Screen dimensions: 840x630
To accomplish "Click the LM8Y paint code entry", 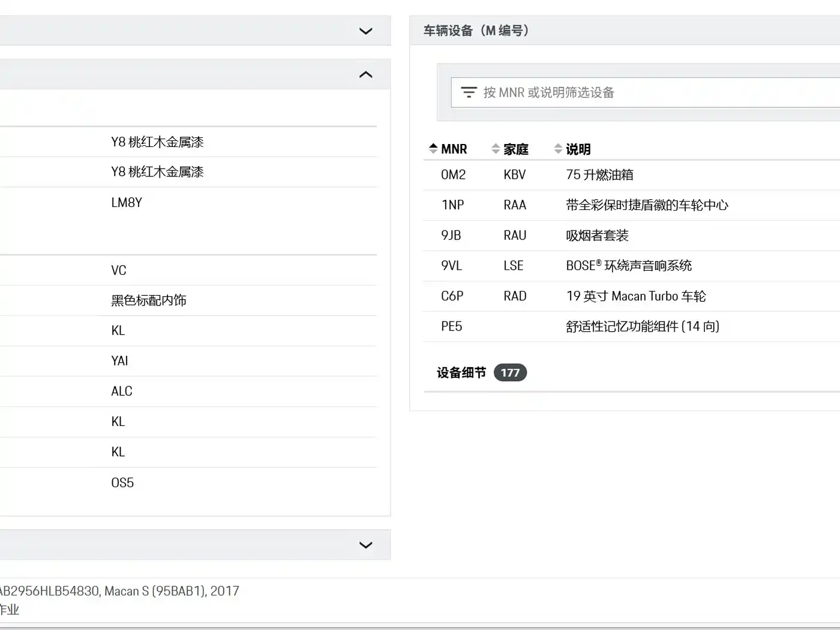I will (x=127, y=203).
